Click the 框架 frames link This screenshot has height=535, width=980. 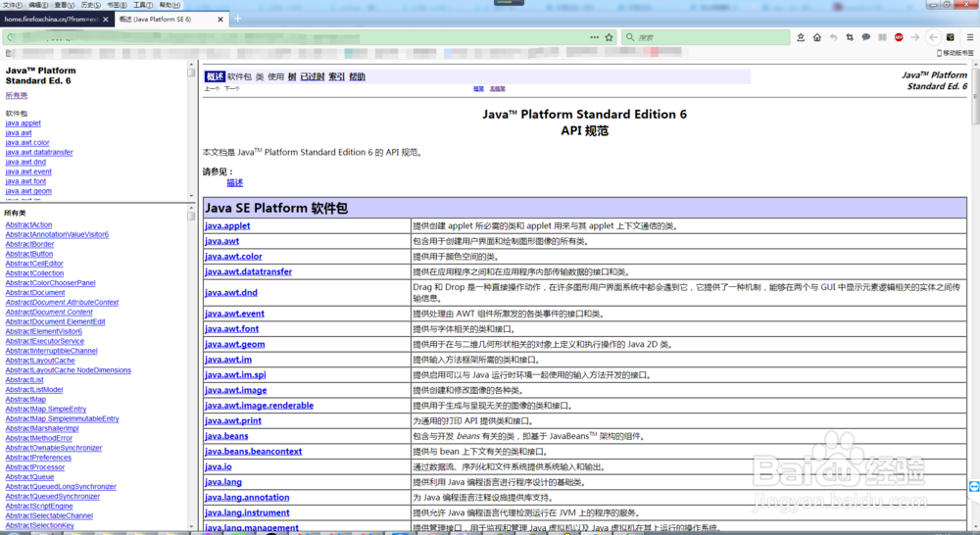point(479,89)
